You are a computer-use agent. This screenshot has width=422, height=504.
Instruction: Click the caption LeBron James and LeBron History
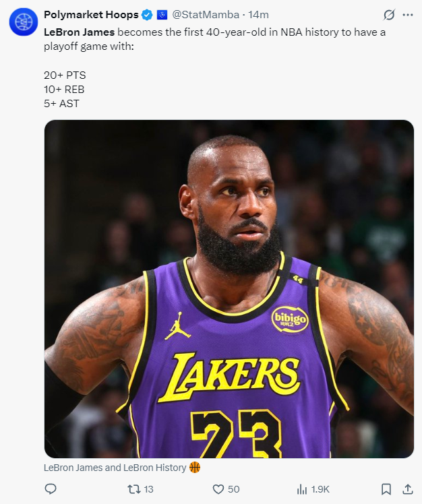(x=115, y=468)
